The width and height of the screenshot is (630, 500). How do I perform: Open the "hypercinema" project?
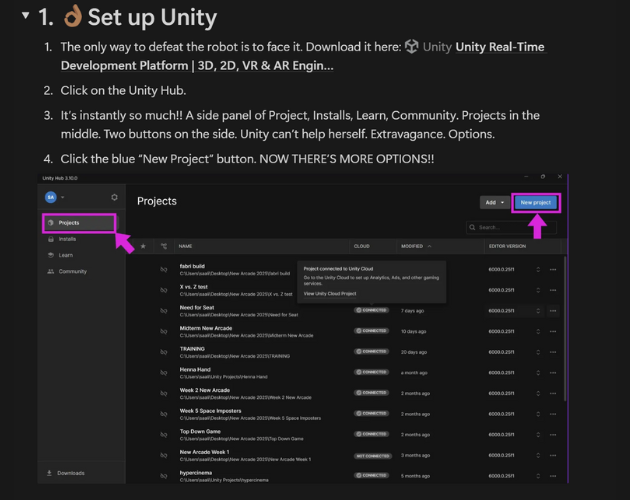click(196, 473)
